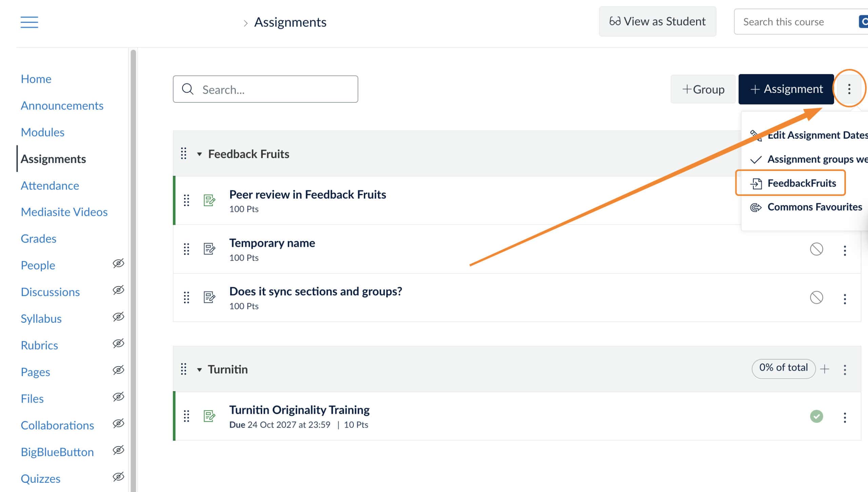Open options menu for Turnitin group
This screenshot has width=868, height=492.
845,369
